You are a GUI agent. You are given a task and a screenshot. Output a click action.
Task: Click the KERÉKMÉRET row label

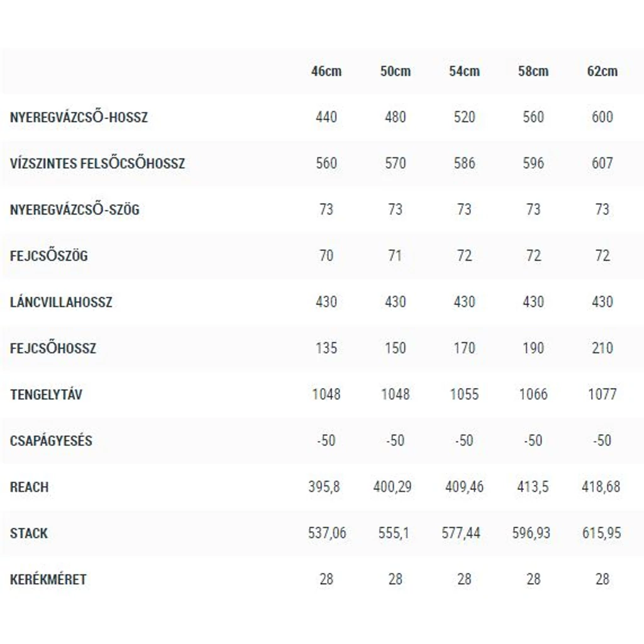[x=48, y=579]
